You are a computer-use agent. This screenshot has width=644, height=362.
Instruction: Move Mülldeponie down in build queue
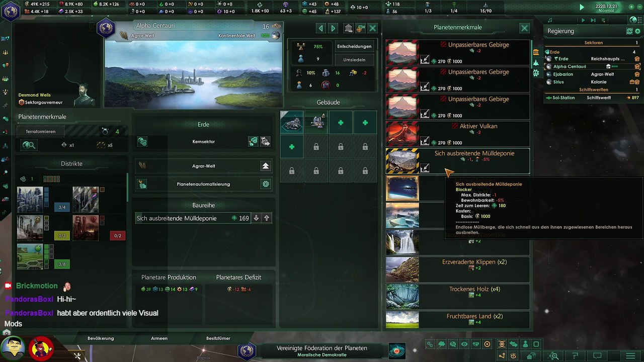coord(256,218)
